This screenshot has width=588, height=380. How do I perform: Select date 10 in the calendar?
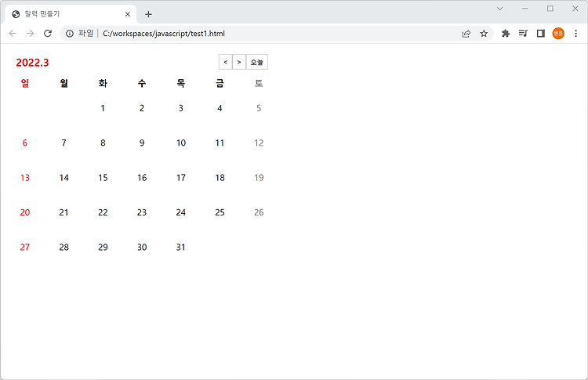(181, 143)
